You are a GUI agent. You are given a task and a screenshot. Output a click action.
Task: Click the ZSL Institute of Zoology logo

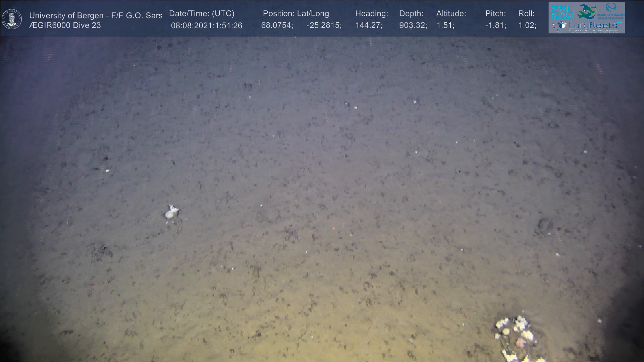pyautogui.click(x=562, y=11)
